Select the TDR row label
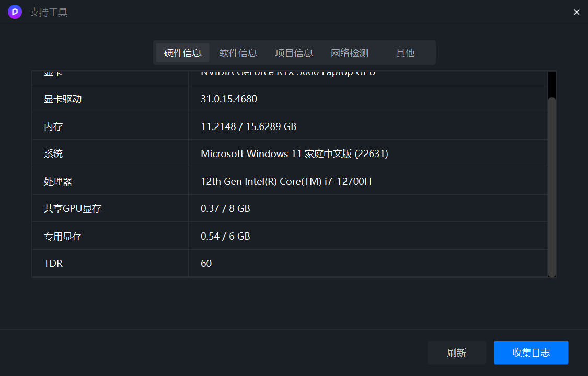Screen dimensions: 588x376 [x=53, y=264]
